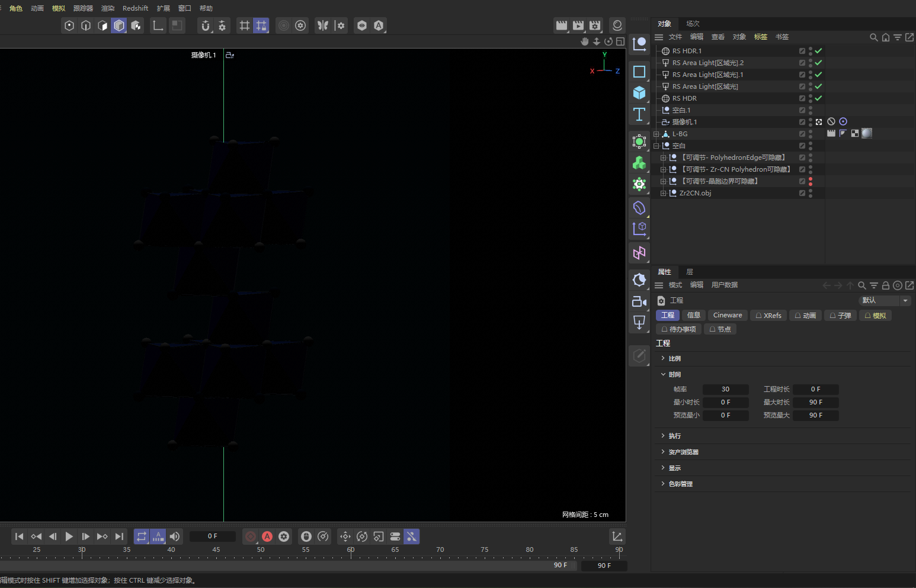The height and width of the screenshot is (588, 916).
Task: Switch to the 场次 tab
Action: tap(693, 24)
